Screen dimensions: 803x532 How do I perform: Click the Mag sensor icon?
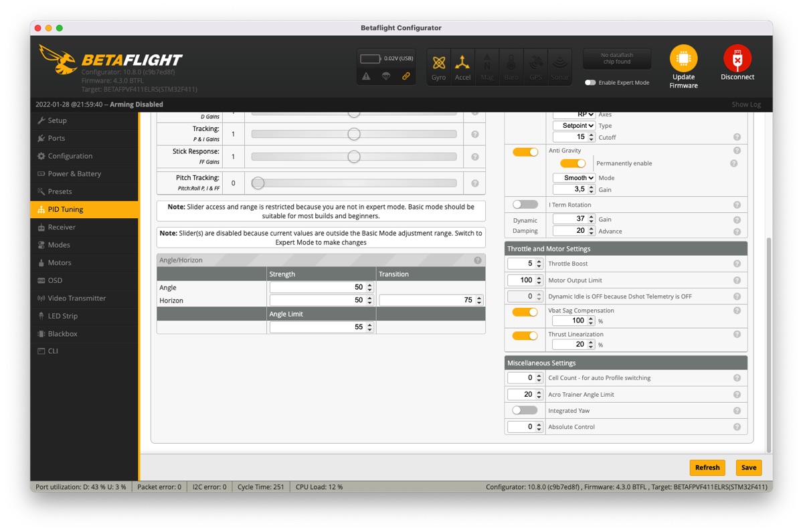[x=487, y=66]
